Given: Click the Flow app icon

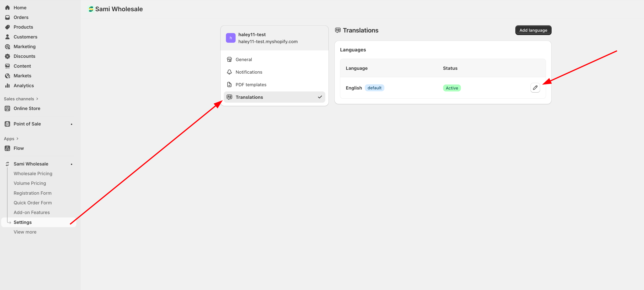Looking at the screenshot, I should [x=8, y=148].
